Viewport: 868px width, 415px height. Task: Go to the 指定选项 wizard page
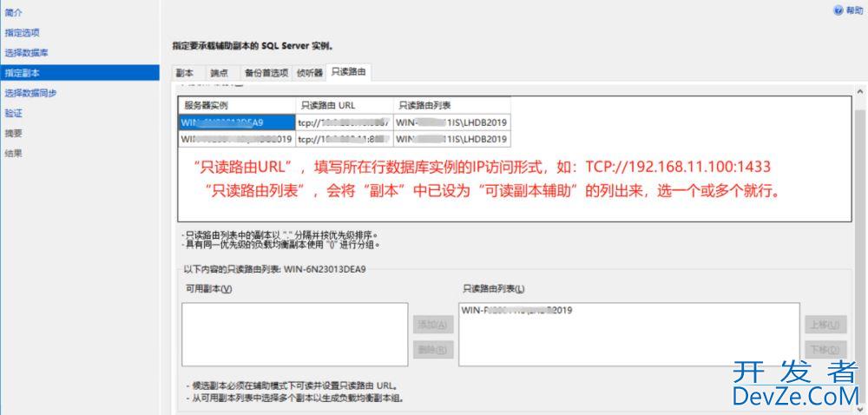click(23, 33)
